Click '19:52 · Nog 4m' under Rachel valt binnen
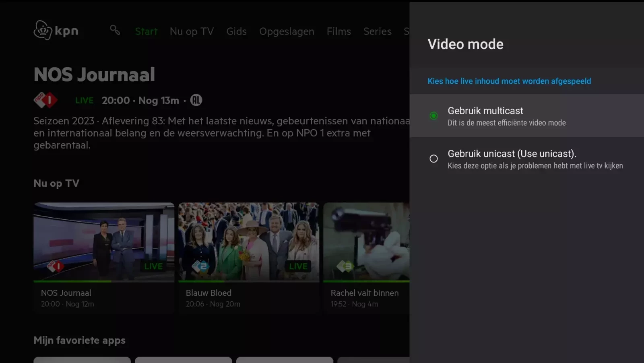 (354, 304)
